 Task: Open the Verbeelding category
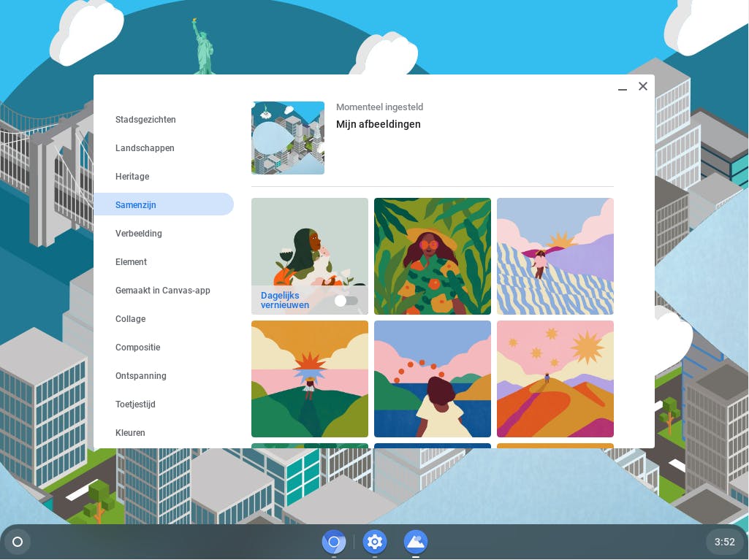(x=164, y=234)
